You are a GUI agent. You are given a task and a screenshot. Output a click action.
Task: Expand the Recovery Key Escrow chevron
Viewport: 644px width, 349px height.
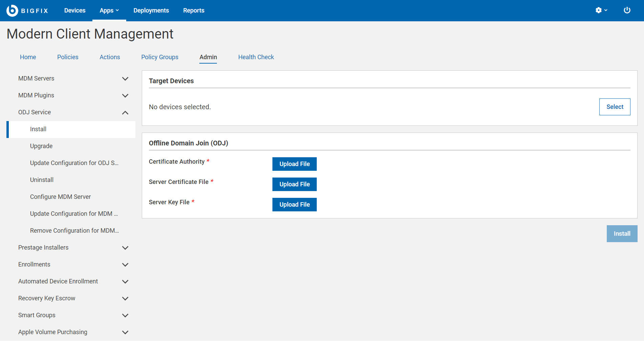coord(125,299)
